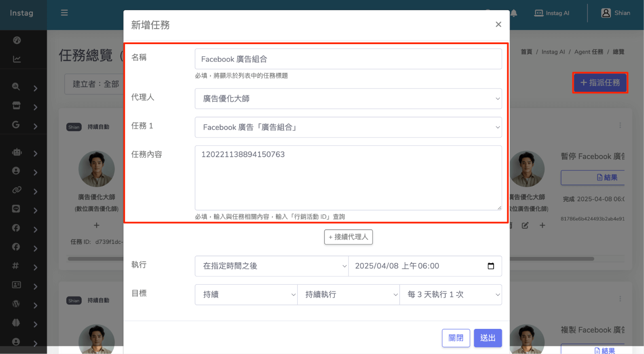Expand the 執行 timing dropdown 在指定時間之後
The width and height of the screenshot is (644, 354).
pyautogui.click(x=271, y=266)
